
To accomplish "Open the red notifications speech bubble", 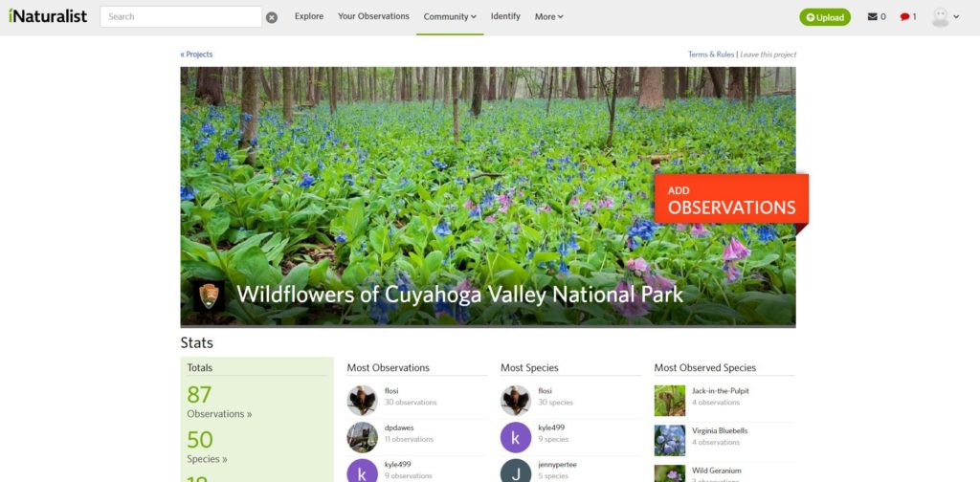I will pyautogui.click(x=904, y=17).
